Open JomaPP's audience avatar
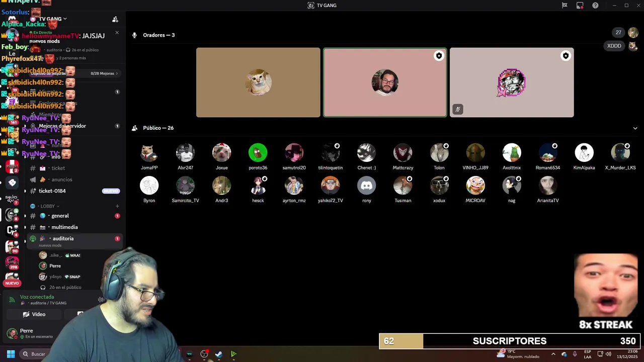Screen dimensions: 644x362 [149, 153]
